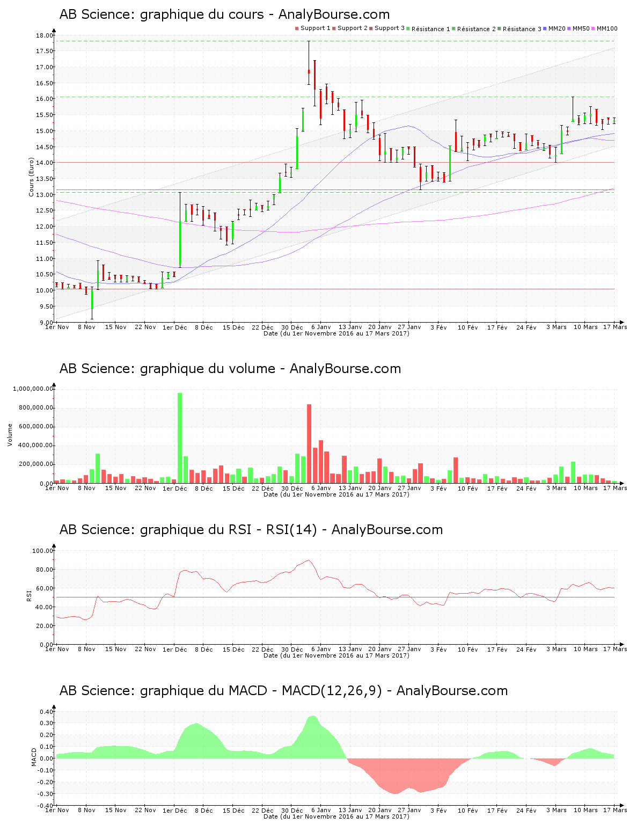Click the date range caption under the price chart
644x832 pixels.
coord(336,333)
